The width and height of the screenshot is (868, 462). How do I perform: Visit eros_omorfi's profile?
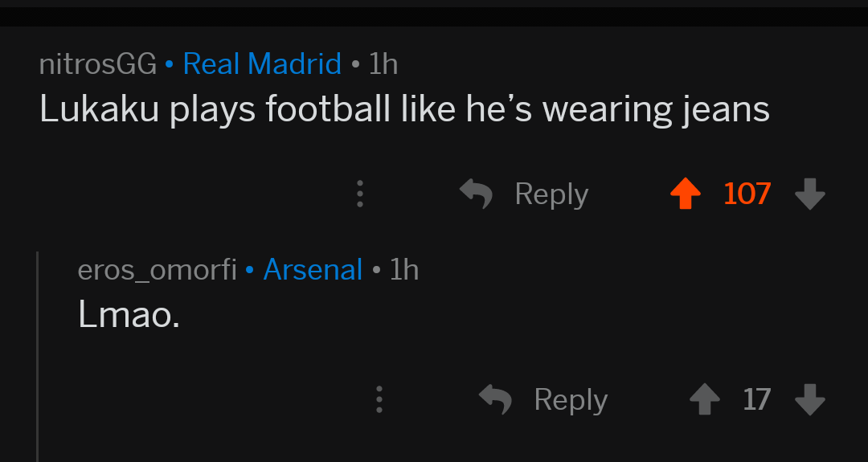[x=157, y=269]
